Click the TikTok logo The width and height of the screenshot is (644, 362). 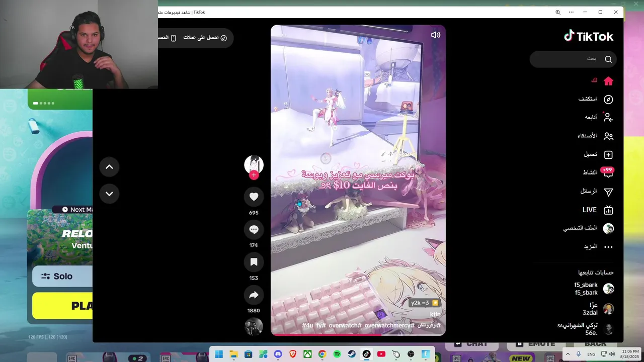pos(589,36)
